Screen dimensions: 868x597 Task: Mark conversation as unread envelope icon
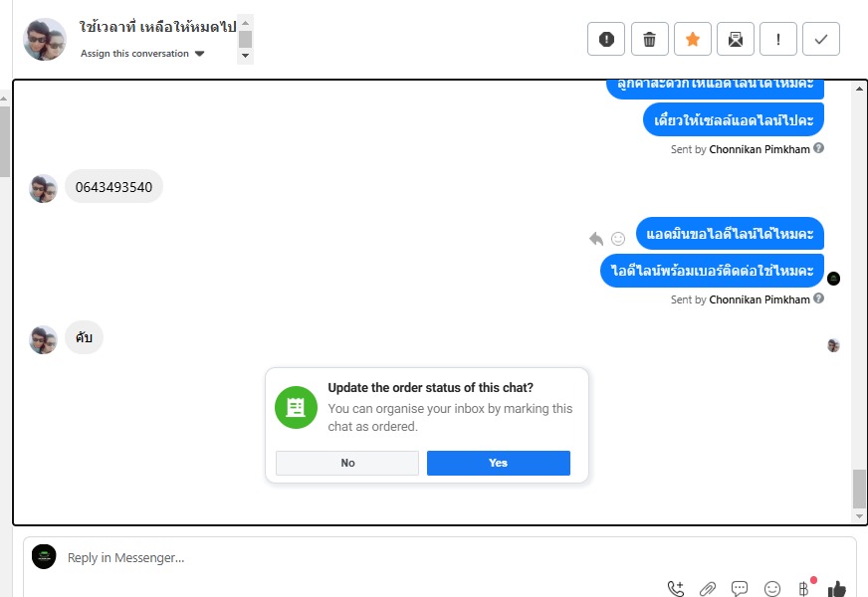(x=736, y=39)
